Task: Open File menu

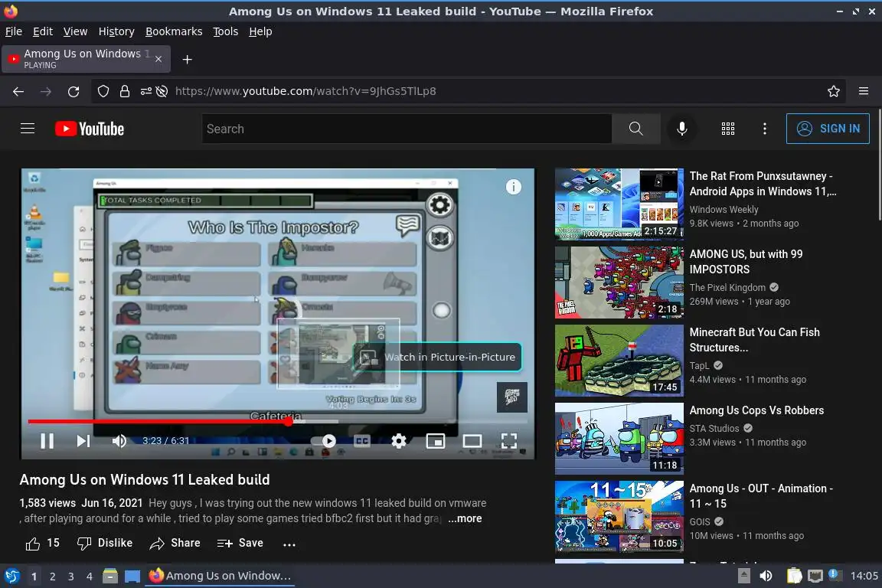Action: click(x=14, y=31)
